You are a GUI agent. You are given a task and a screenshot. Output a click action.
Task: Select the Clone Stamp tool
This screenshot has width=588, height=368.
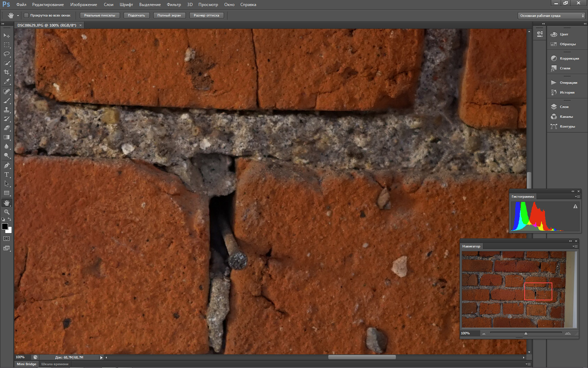click(x=7, y=110)
